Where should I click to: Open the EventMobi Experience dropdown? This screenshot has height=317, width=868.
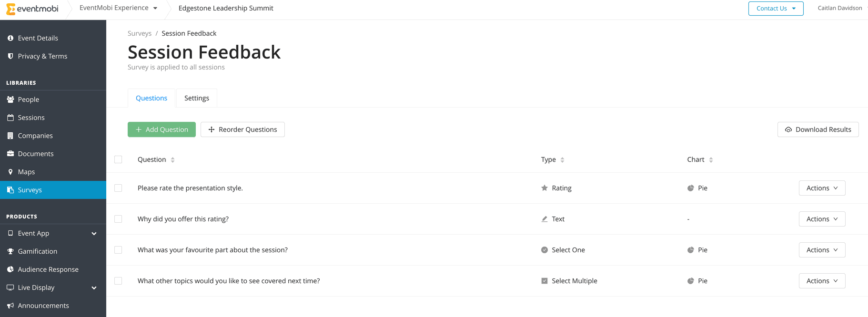[119, 8]
